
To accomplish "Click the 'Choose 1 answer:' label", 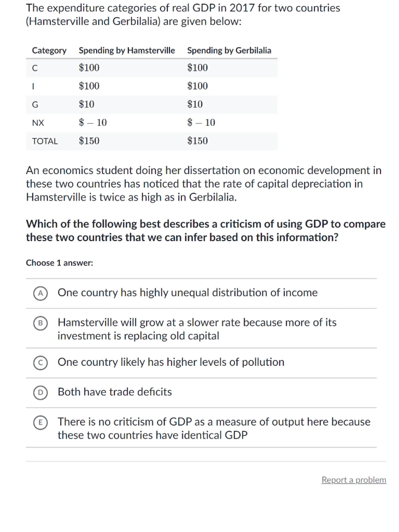I will (x=59, y=263).
